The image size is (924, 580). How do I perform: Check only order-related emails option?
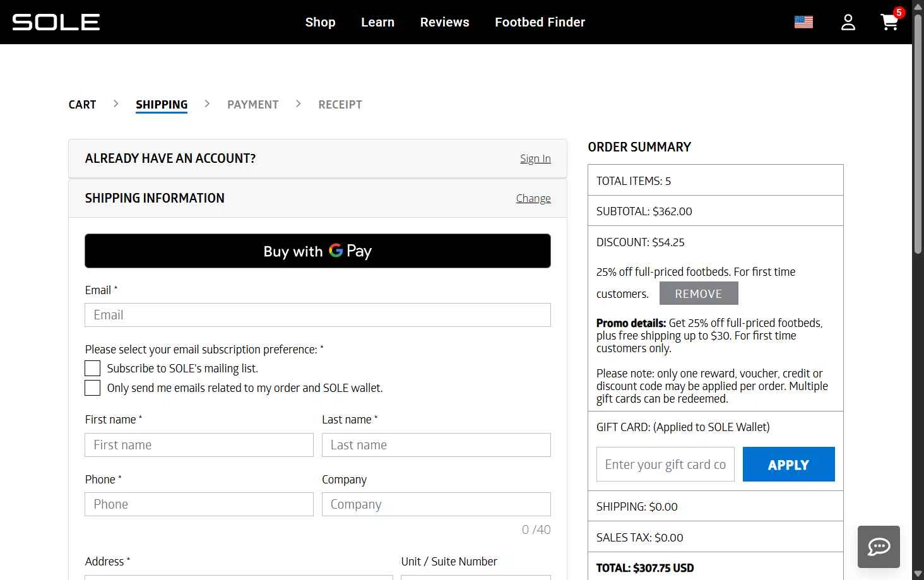93,388
